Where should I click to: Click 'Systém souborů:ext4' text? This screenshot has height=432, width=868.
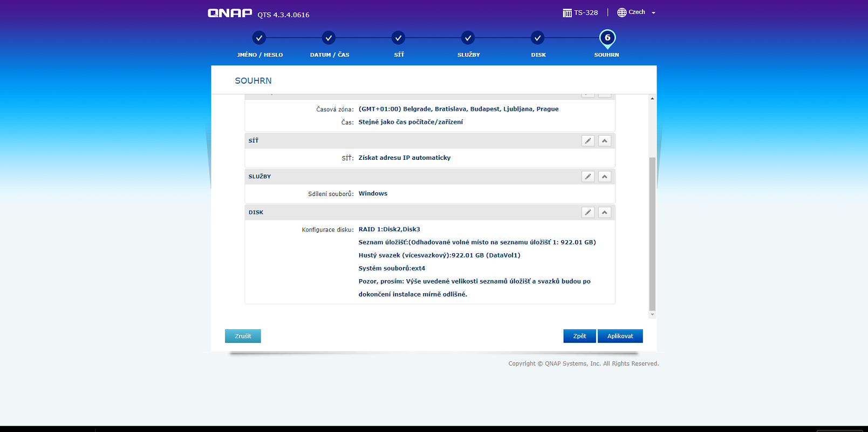[x=392, y=268]
